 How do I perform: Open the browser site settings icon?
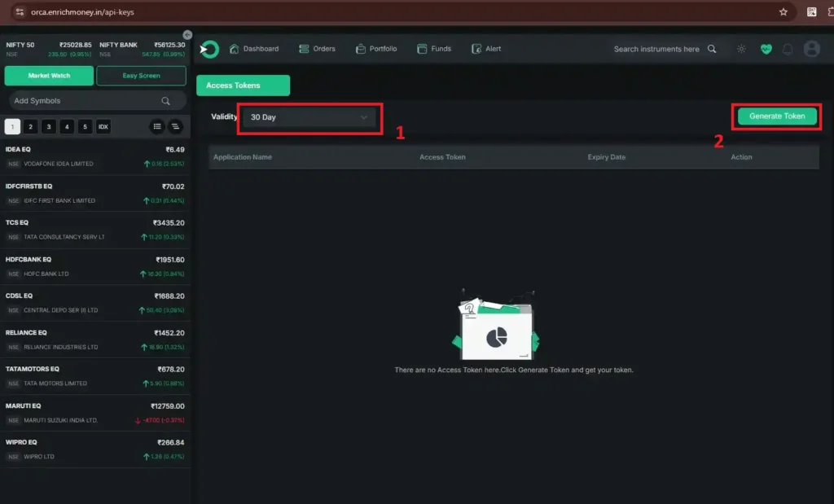(20, 11)
